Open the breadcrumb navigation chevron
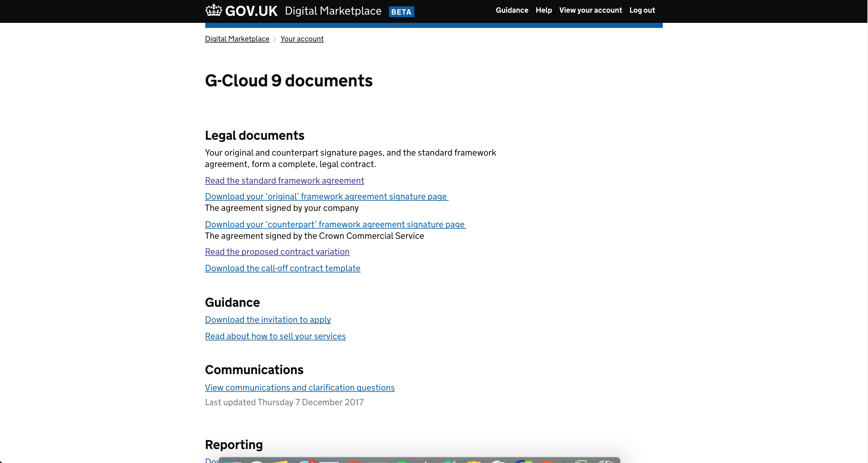The width and height of the screenshot is (868, 463). coord(275,39)
